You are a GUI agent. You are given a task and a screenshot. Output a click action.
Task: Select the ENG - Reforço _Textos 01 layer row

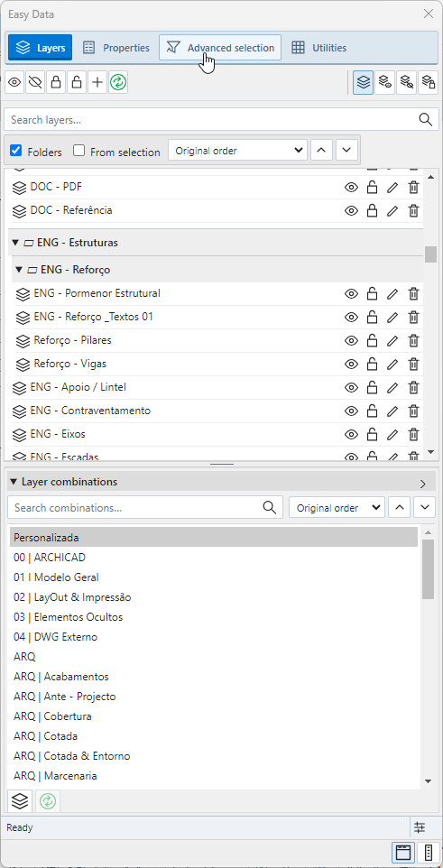coord(217,318)
